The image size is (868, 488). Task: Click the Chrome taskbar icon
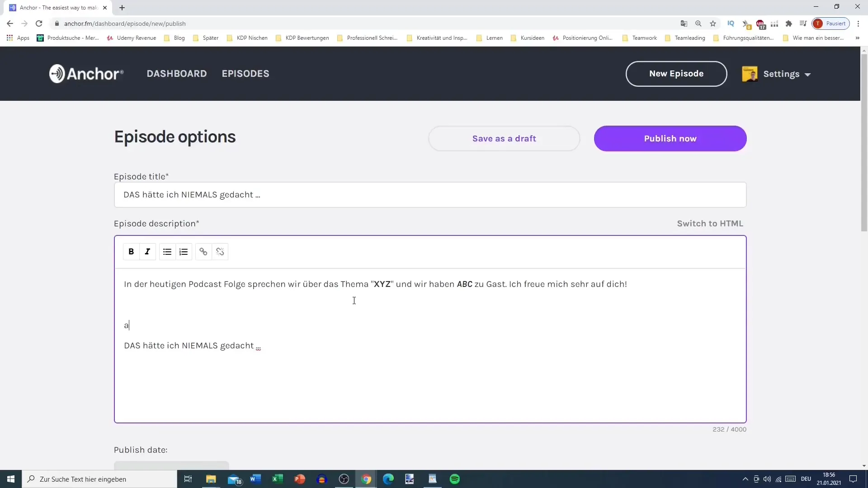(366, 479)
